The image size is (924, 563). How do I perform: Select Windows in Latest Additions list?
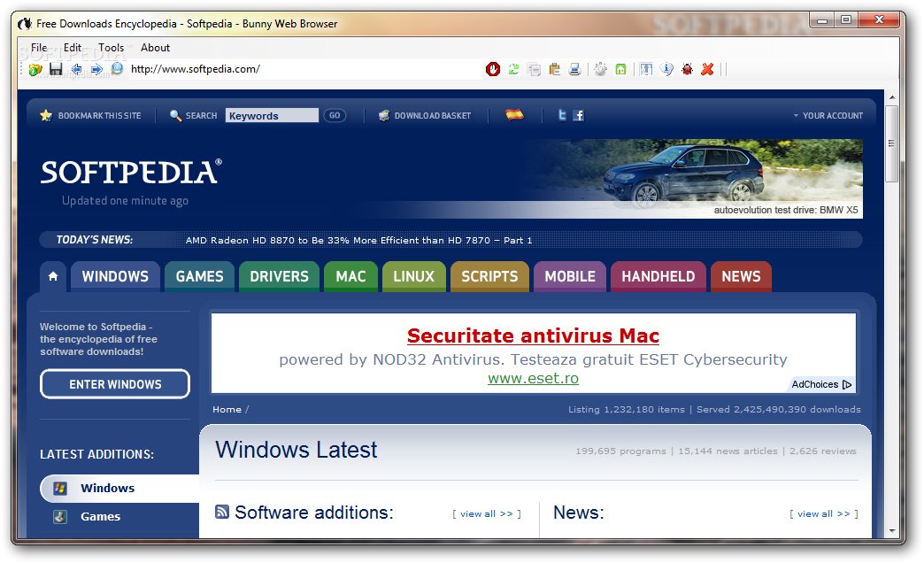pos(119,488)
